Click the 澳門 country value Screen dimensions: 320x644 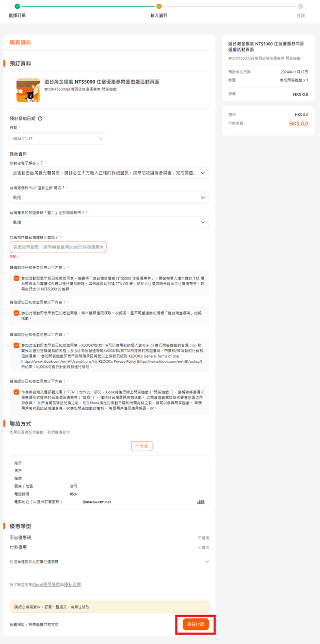tap(73, 486)
